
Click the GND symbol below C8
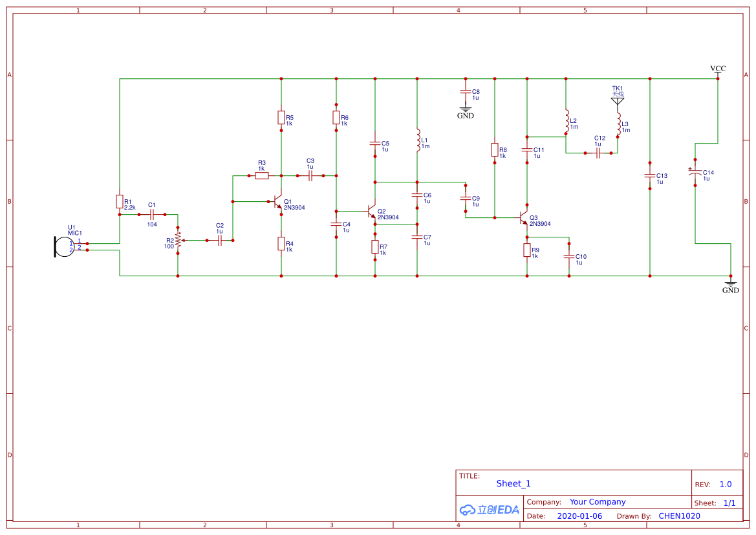tap(465, 113)
